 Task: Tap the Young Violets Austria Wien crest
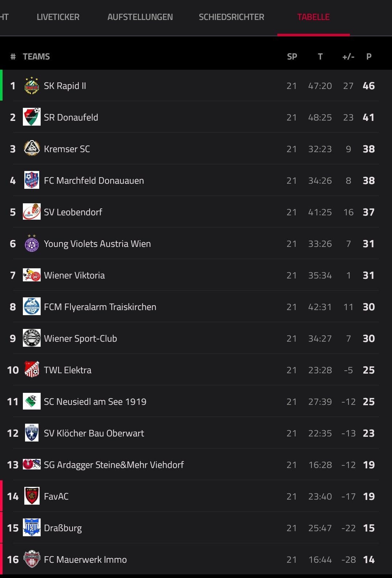[x=32, y=243]
